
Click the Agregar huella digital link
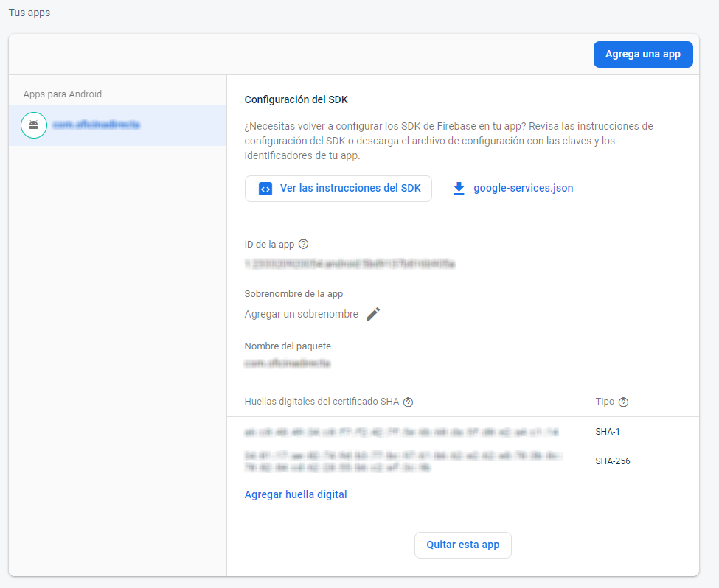tap(296, 494)
